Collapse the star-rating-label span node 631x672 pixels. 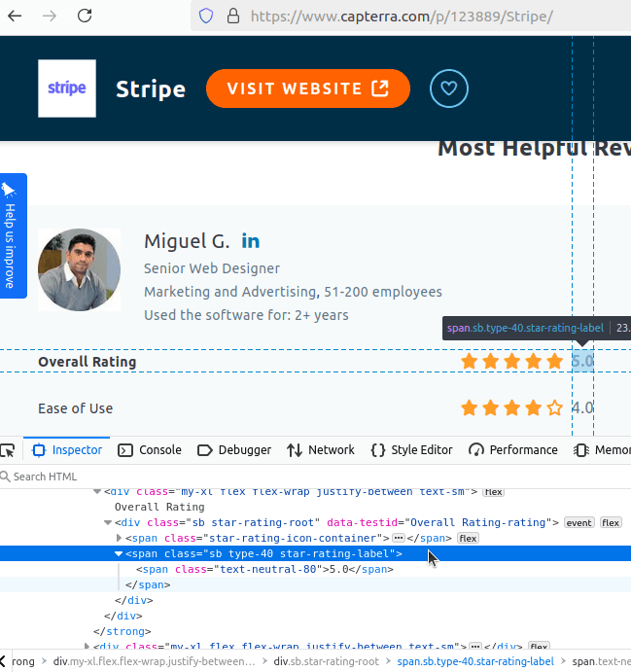point(119,553)
